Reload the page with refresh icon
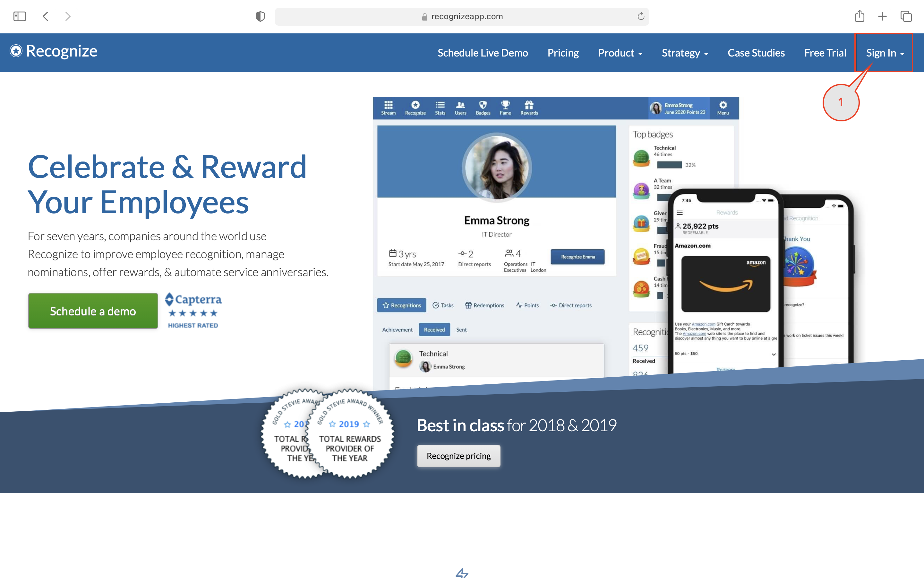The height and width of the screenshot is (578, 924). (641, 16)
